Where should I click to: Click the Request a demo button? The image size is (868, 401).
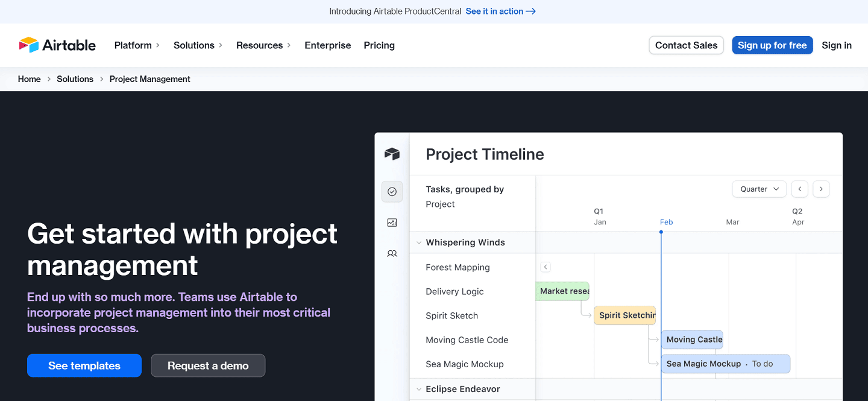[208, 365]
